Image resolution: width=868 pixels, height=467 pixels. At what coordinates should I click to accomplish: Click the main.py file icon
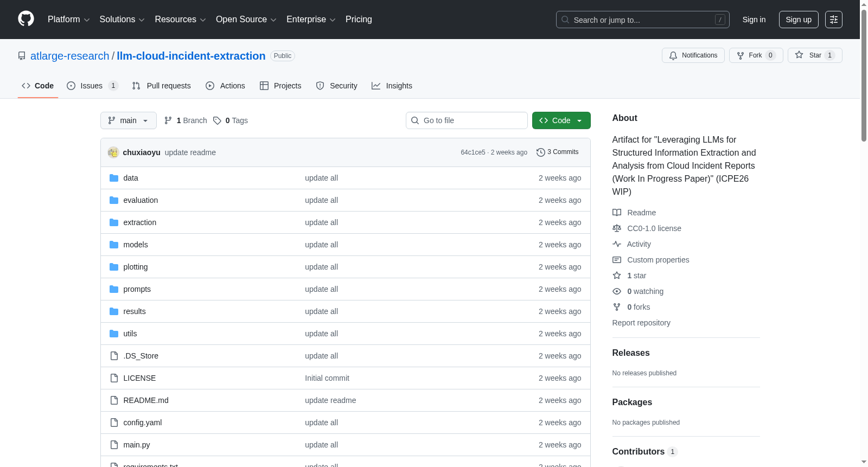pos(114,445)
